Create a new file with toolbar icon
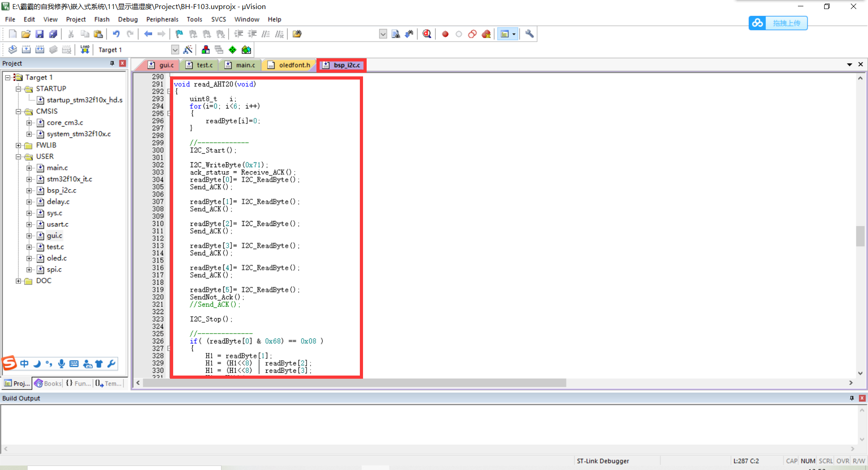The width and height of the screenshot is (868, 470). [13, 34]
